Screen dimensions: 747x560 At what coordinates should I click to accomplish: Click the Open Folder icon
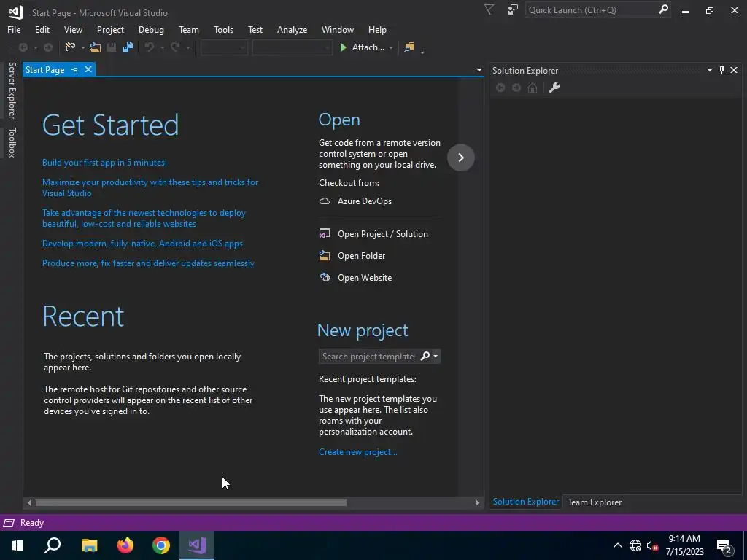coord(325,256)
